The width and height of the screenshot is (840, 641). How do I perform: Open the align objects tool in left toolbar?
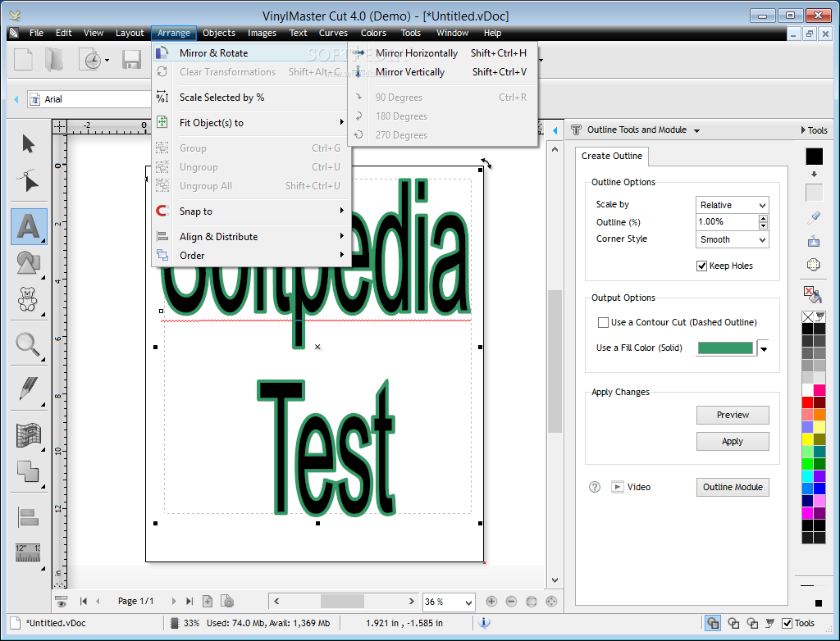pos(29,517)
